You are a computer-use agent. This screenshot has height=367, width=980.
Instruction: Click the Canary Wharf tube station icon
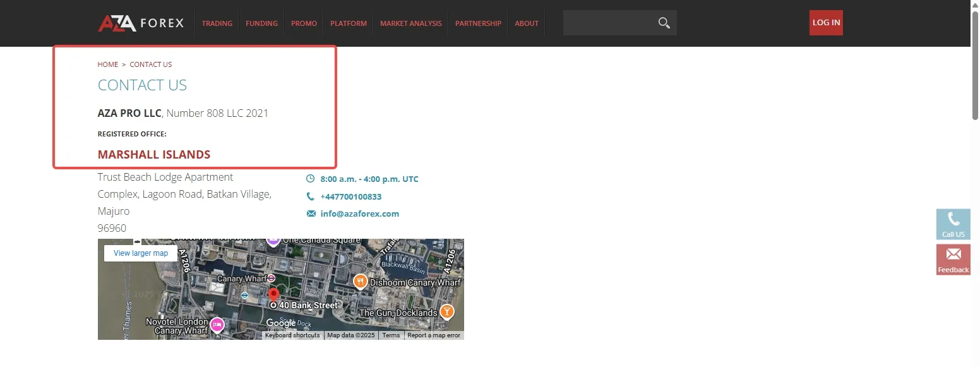pyautogui.click(x=271, y=278)
